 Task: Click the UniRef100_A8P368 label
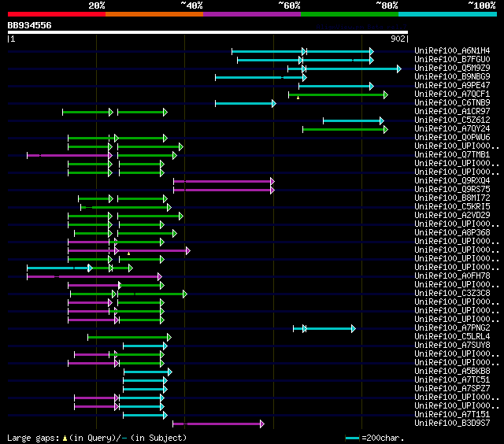tap(452, 232)
